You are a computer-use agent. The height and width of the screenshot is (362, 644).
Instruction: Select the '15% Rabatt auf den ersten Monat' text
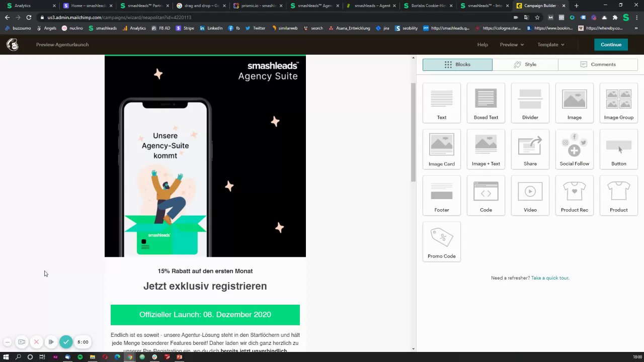tap(205, 271)
